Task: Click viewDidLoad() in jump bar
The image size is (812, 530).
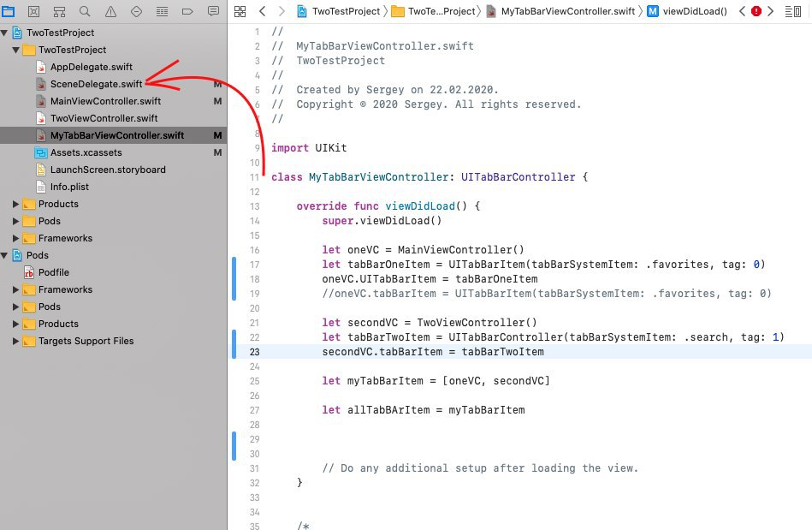Action: (x=688, y=11)
